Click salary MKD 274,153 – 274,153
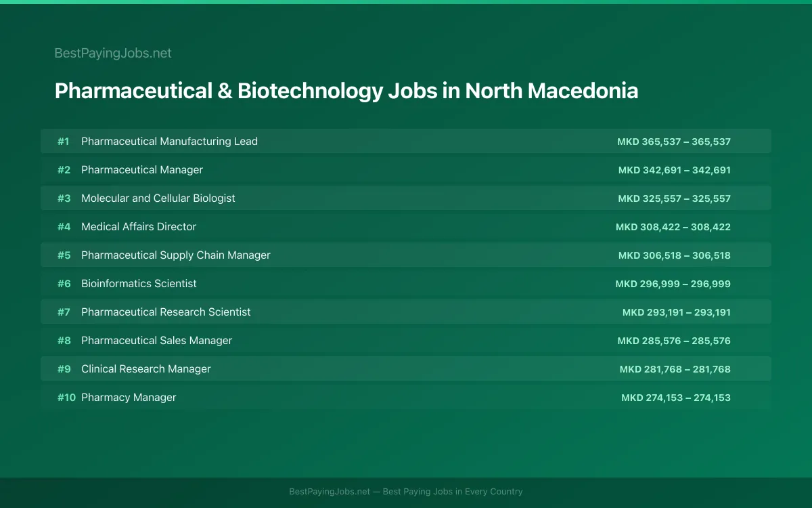Image resolution: width=812 pixels, height=508 pixels. tap(676, 398)
